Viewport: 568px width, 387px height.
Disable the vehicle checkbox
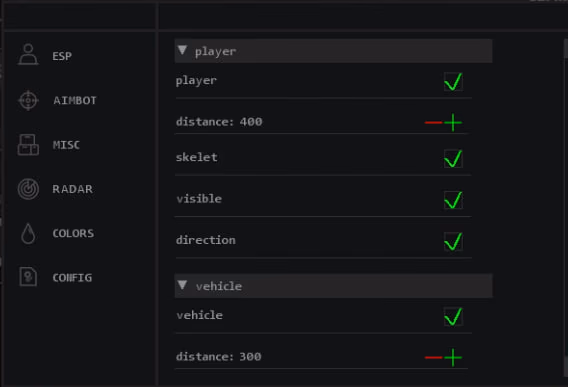pyautogui.click(x=453, y=316)
